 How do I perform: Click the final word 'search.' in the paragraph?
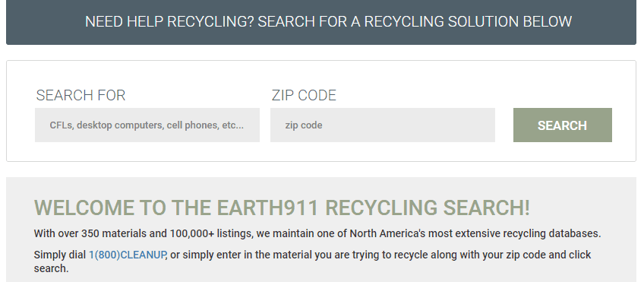(52, 269)
